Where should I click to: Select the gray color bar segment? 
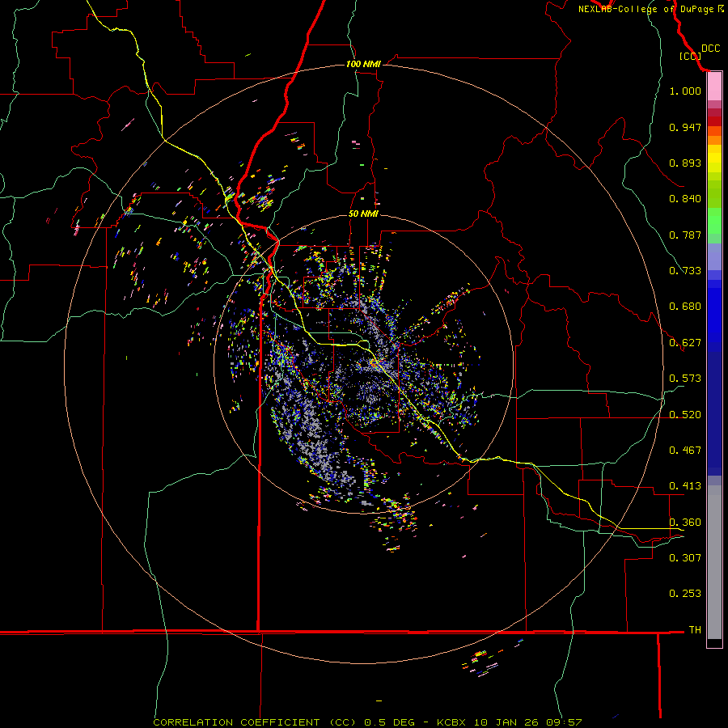(x=714, y=562)
